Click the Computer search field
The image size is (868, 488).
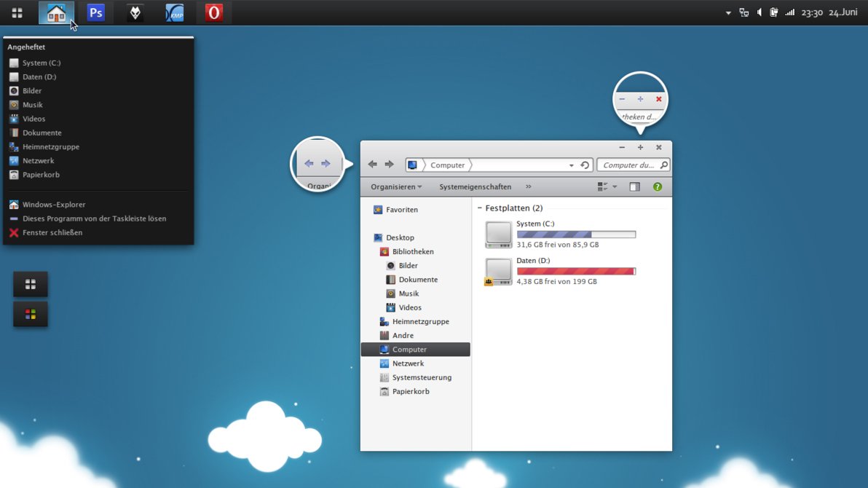coord(628,165)
